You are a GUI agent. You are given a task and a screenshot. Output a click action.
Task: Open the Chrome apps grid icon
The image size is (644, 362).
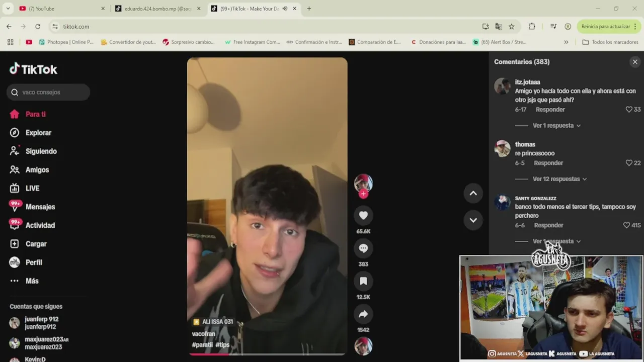point(10,42)
